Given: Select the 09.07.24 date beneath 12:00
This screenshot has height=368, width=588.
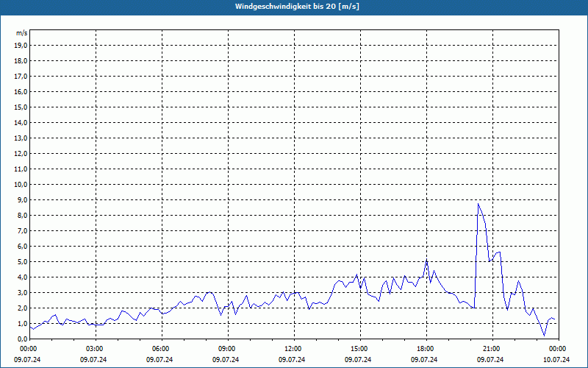Looking at the screenshot, I should tap(292, 359).
